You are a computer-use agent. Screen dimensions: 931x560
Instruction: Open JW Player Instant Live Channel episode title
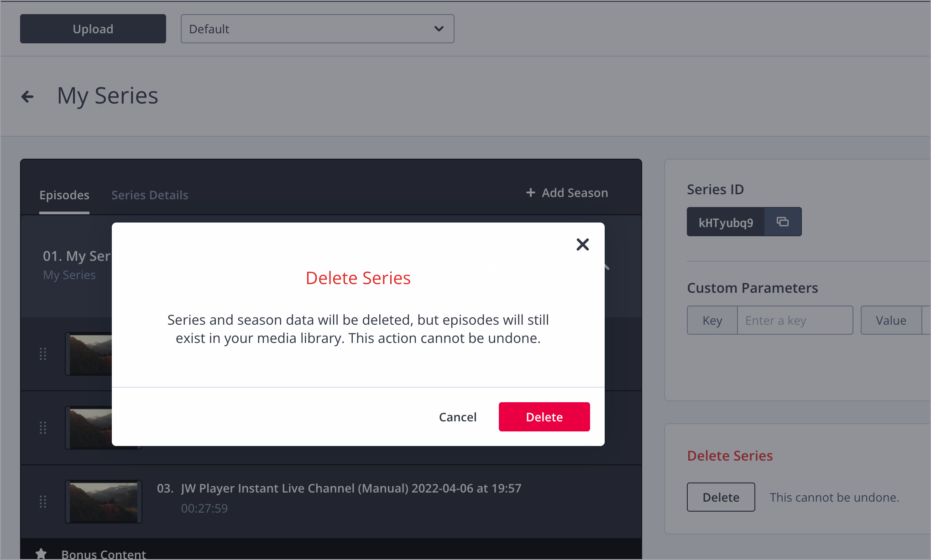(x=350, y=488)
